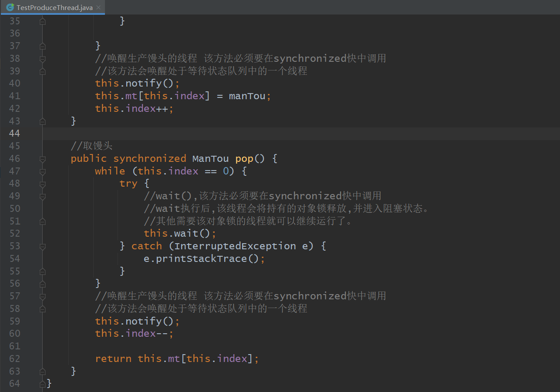Fold the comment block starting at line 49
Image resolution: width=560 pixels, height=392 pixels.
42,197
